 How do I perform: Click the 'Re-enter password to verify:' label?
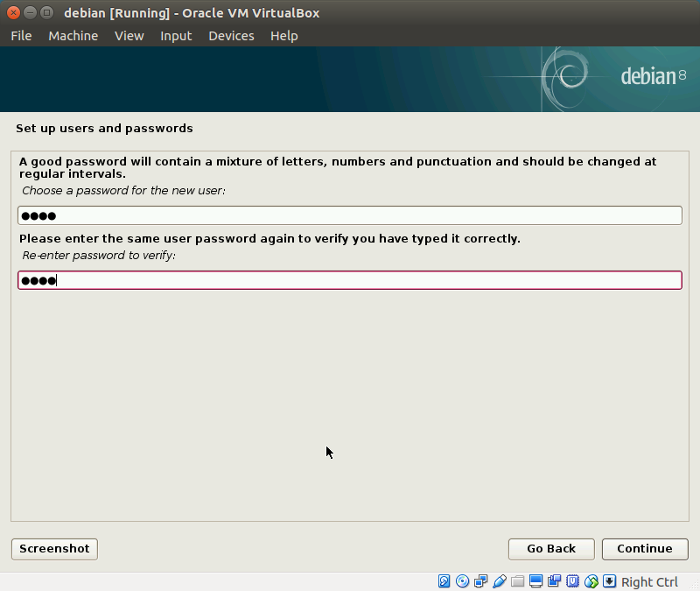point(99,256)
